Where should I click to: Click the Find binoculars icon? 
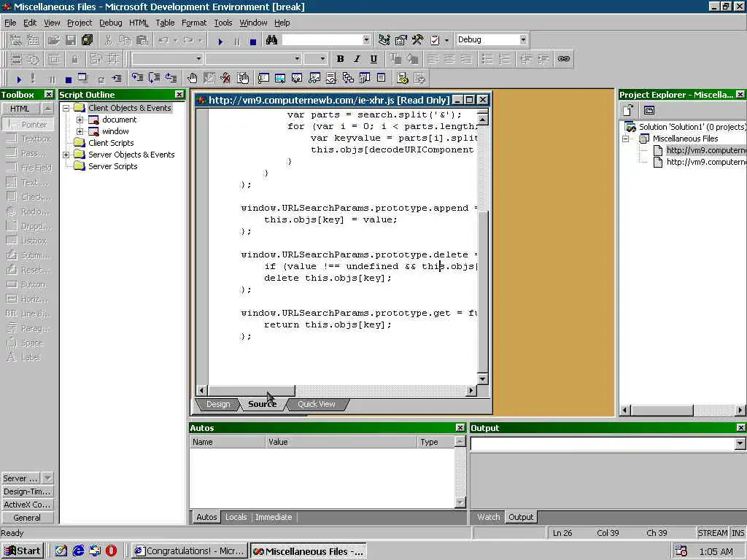(271, 40)
